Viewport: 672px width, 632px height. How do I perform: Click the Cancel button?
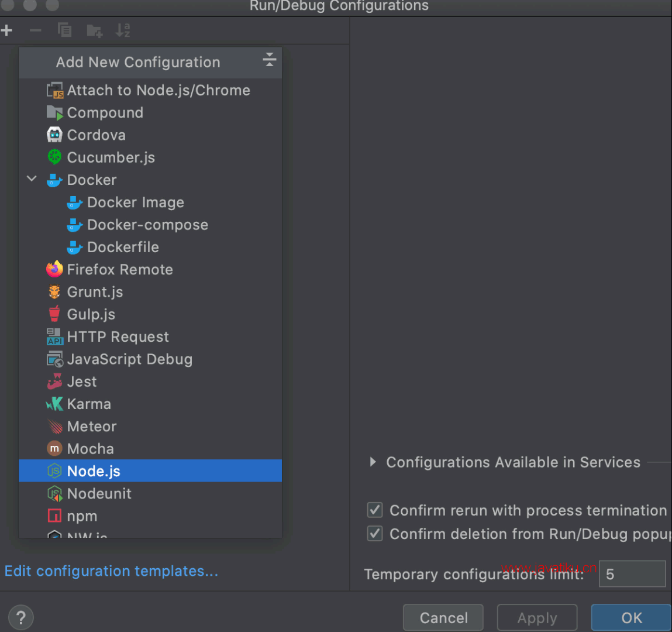coord(443,617)
